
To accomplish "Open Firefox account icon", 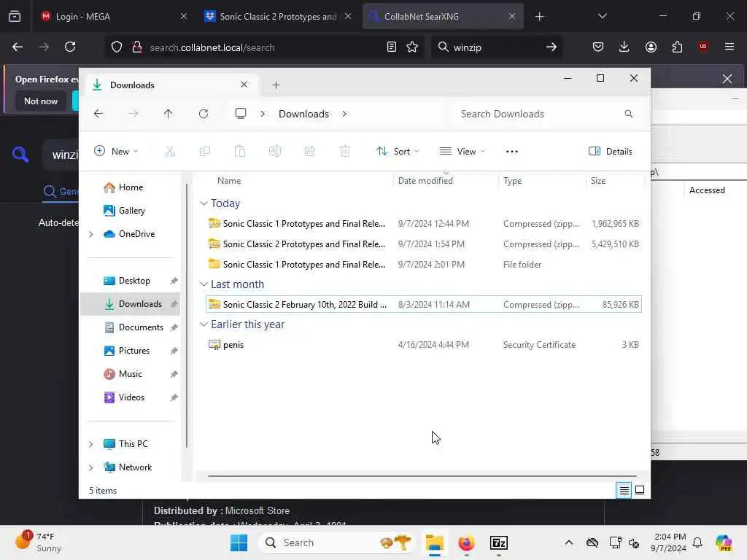I will 651,47.
